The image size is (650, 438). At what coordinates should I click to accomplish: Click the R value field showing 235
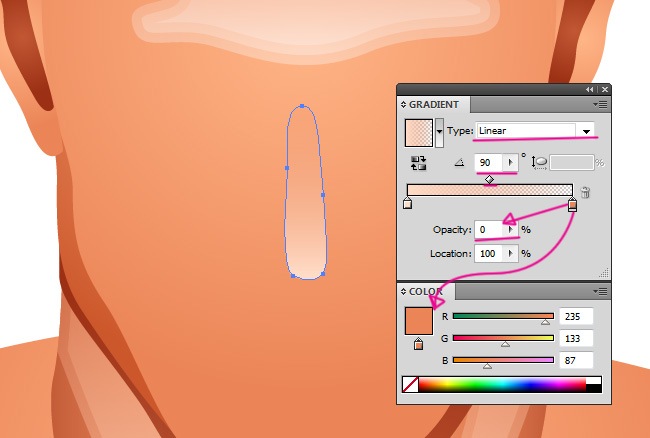pyautogui.click(x=576, y=317)
